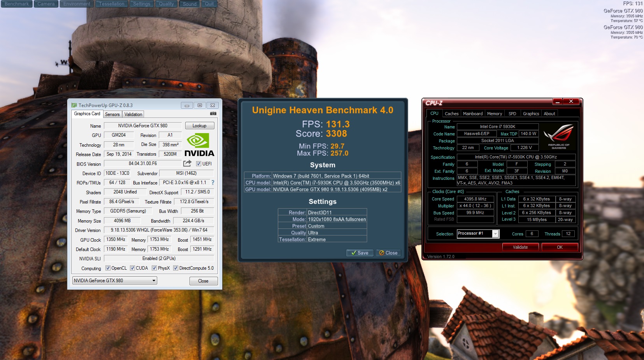Select the Graphics Card tab in GPU-Z
Image resolution: width=644 pixels, height=360 pixels.
click(87, 114)
